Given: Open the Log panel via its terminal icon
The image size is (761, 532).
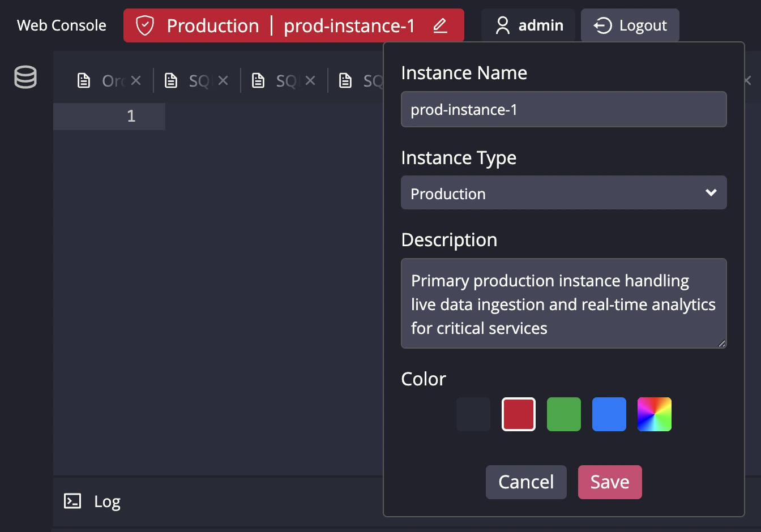Looking at the screenshot, I should click(72, 501).
